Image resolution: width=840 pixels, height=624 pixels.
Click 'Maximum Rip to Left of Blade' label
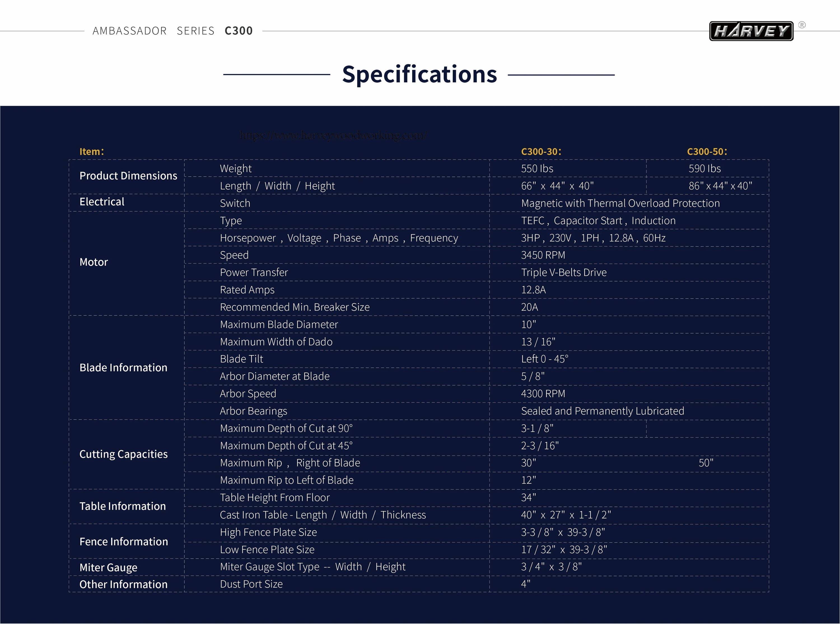pyautogui.click(x=286, y=480)
